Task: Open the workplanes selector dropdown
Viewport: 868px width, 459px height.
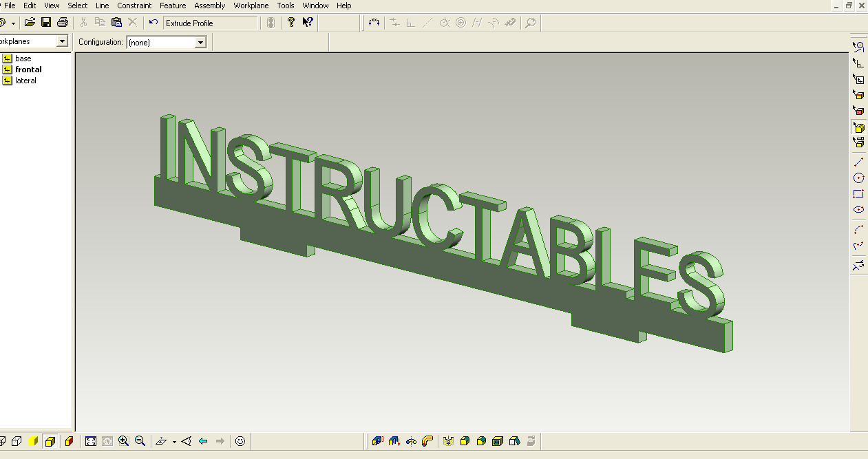Action: (x=62, y=41)
